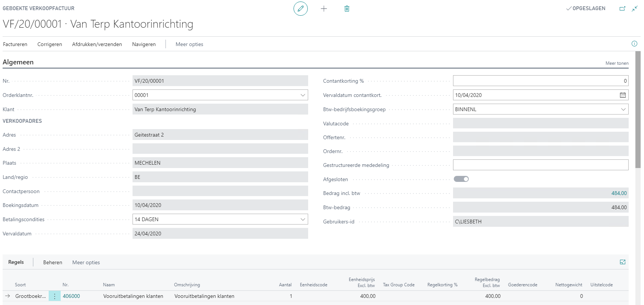Click the row options three-dot icon
644x305 pixels.
tap(55, 296)
